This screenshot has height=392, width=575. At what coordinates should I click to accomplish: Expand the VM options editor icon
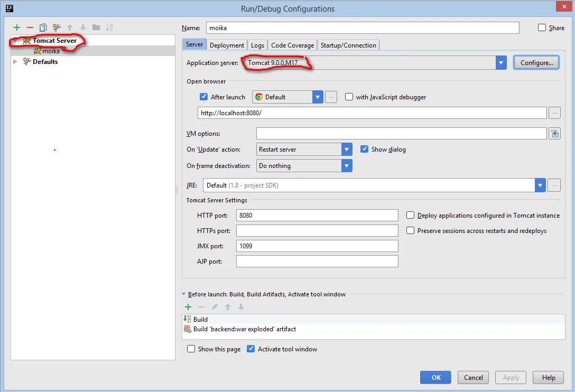(x=555, y=134)
